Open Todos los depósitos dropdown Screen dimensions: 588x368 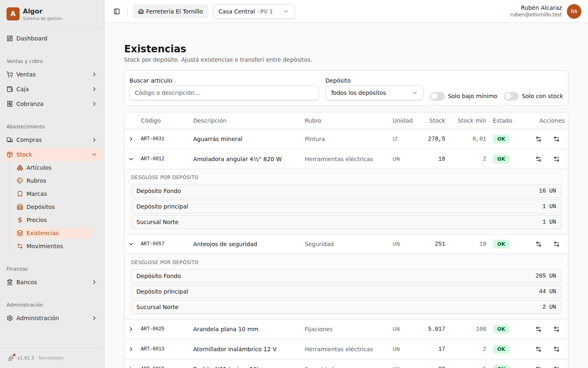pos(374,93)
